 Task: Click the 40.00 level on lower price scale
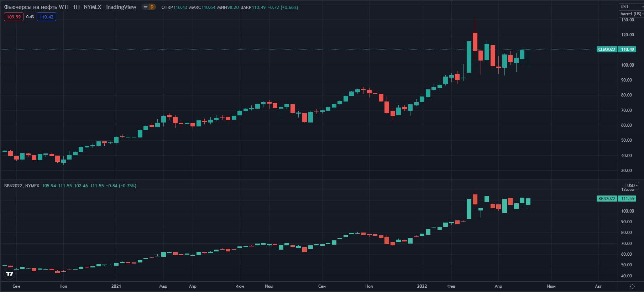627,276
